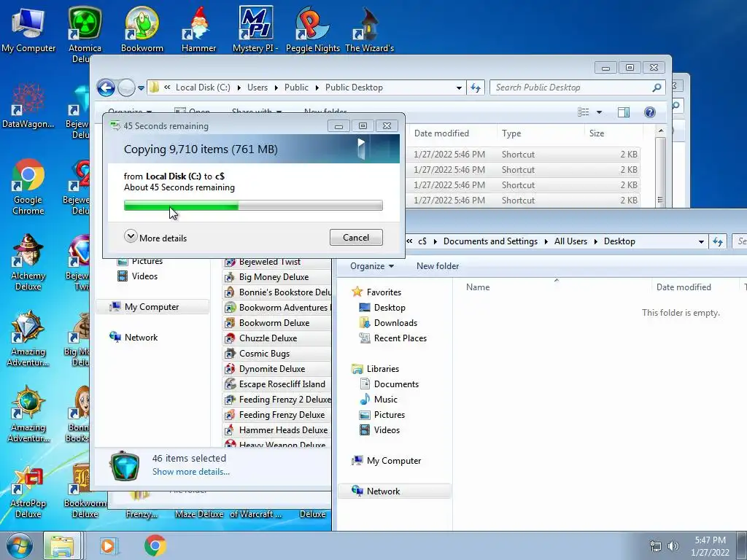747x560 pixels.
Task: Refresh the c$ Desktop address bar
Action: coord(718,241)
